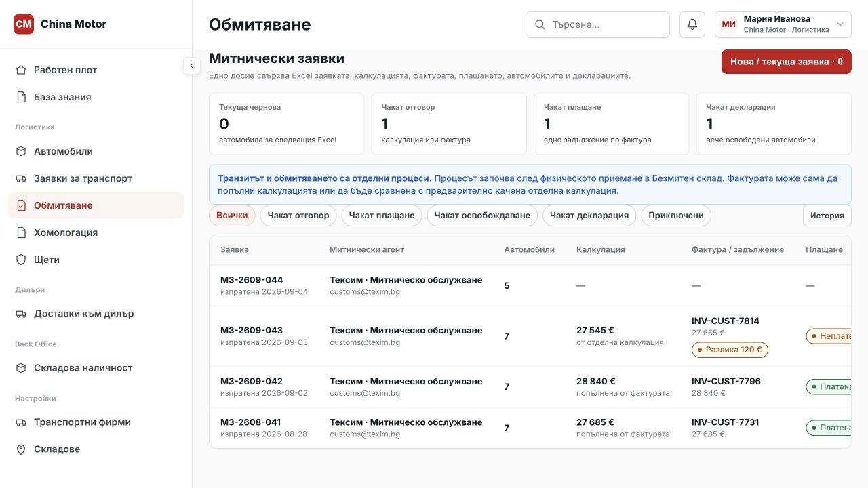The image size is (868, 488).
Task: Click the Митнически агент column header
Action: pos(367,249)
